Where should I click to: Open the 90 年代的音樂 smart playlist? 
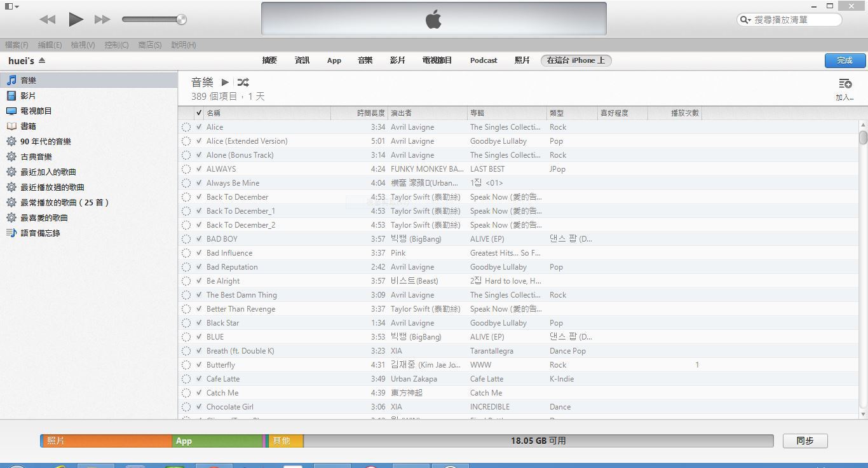(45, 141)
